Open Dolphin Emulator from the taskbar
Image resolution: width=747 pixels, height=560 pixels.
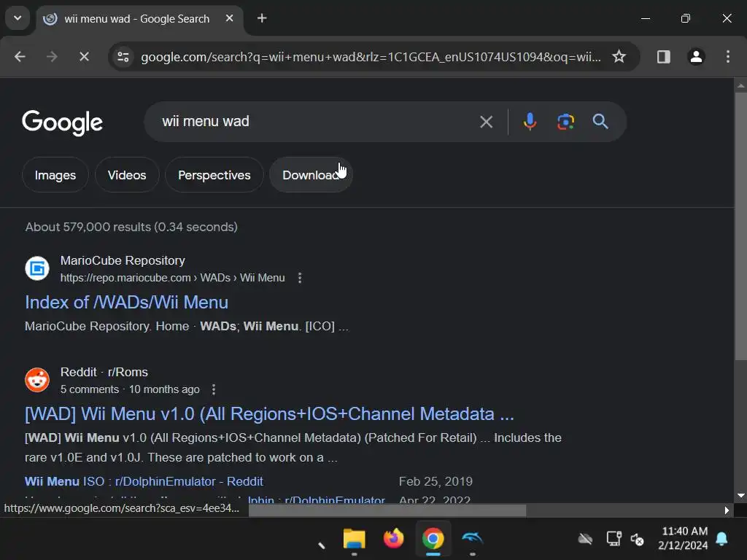[x=472, y=539]
